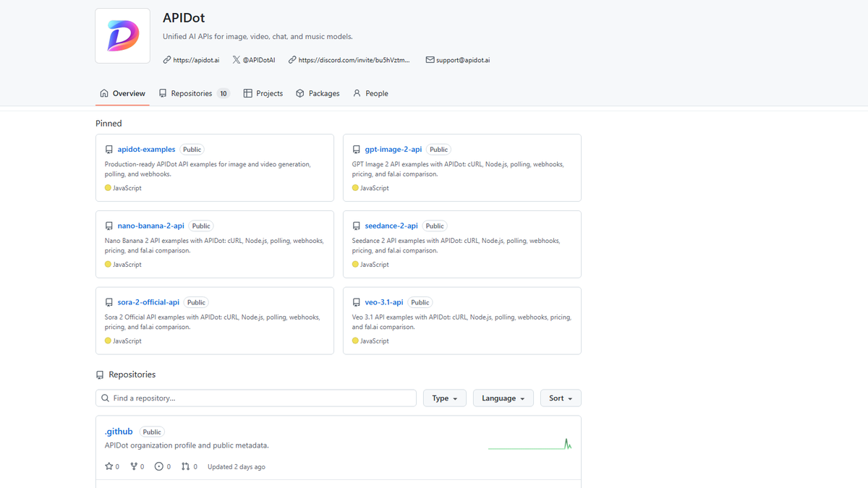Click the repo icon beside Repositories heading

[x=100, y=375]
